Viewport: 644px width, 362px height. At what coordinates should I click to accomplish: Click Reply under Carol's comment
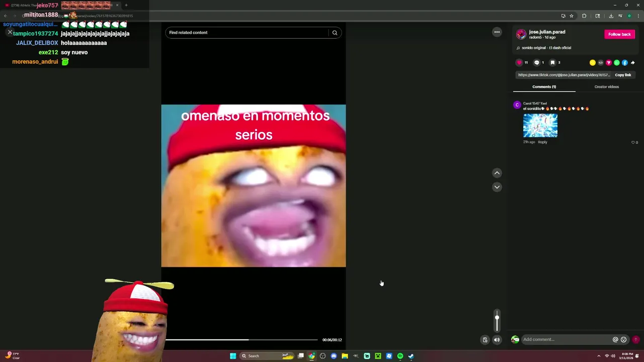(542, 142)
